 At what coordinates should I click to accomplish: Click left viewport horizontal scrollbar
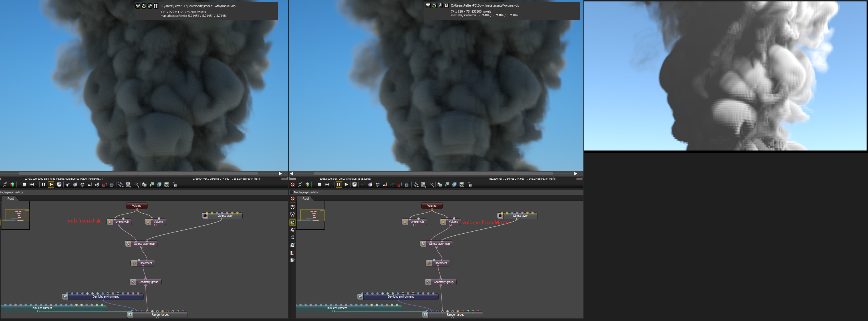pos(138,174)
